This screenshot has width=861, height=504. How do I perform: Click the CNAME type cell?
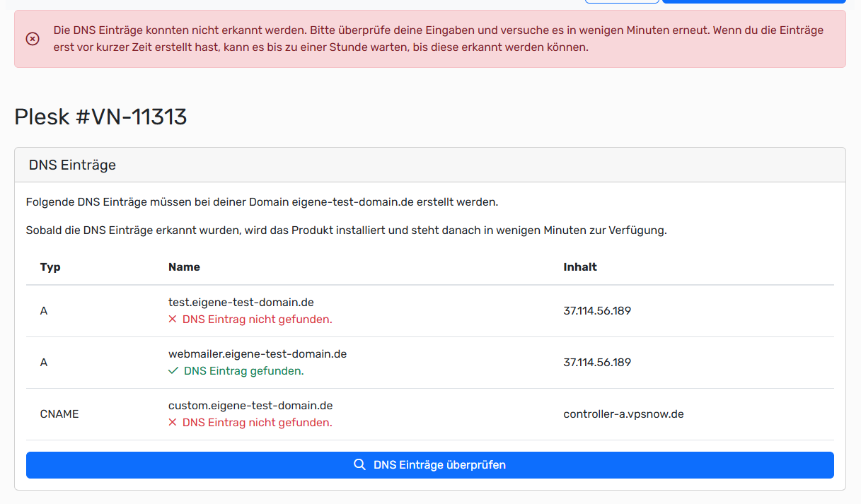[x=59, y=414]
